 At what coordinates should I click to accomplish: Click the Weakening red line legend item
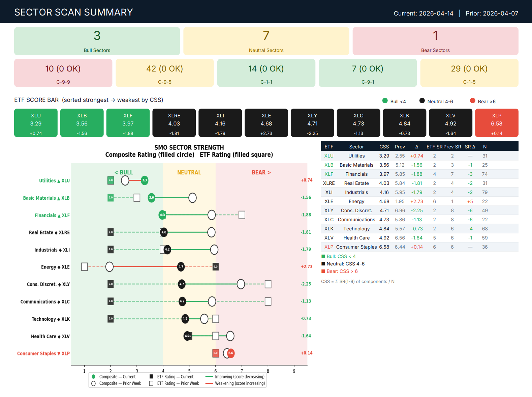click(x=235, y=384)
